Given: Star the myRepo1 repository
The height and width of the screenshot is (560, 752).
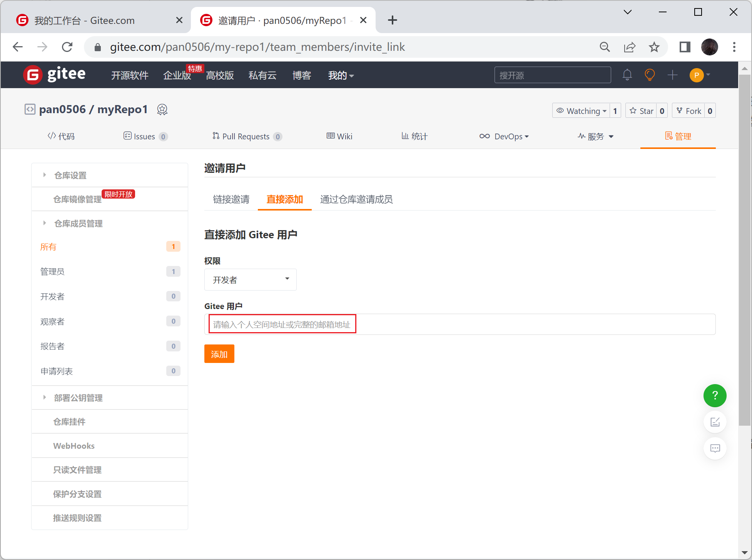Looking at the screenshot, I should click(642, 111).
